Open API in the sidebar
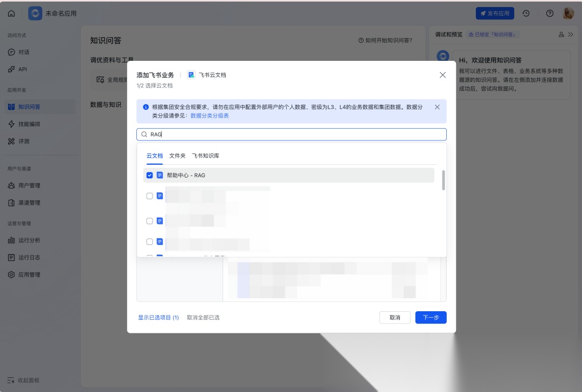 click(x=40, y=69)
